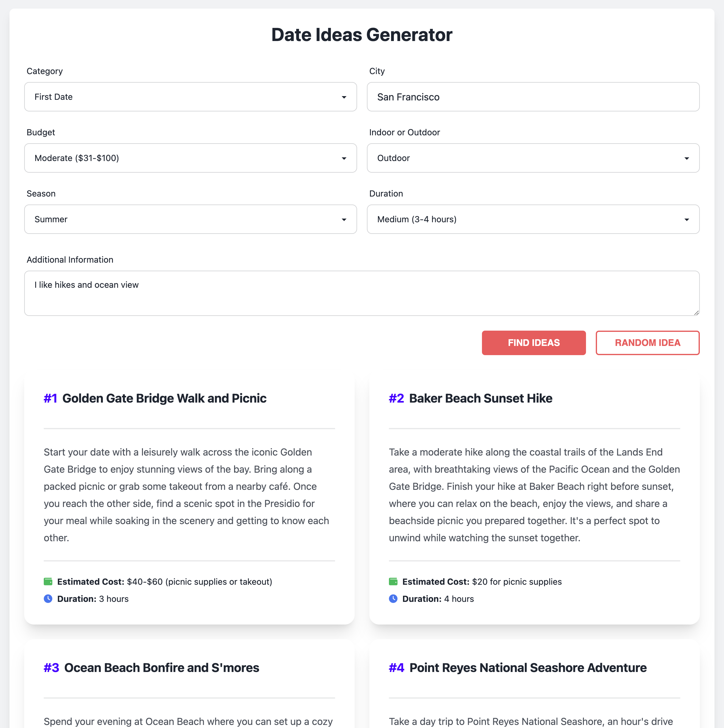Viewport: 724px width, 728px height.
Task: Click the Random Idea button
Action: [x=647, y=343]
